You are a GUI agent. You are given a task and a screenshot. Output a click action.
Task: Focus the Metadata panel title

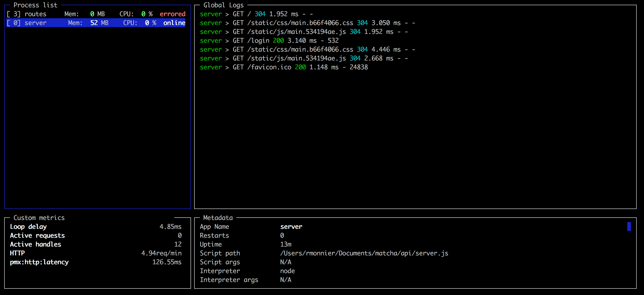(218, 218)
